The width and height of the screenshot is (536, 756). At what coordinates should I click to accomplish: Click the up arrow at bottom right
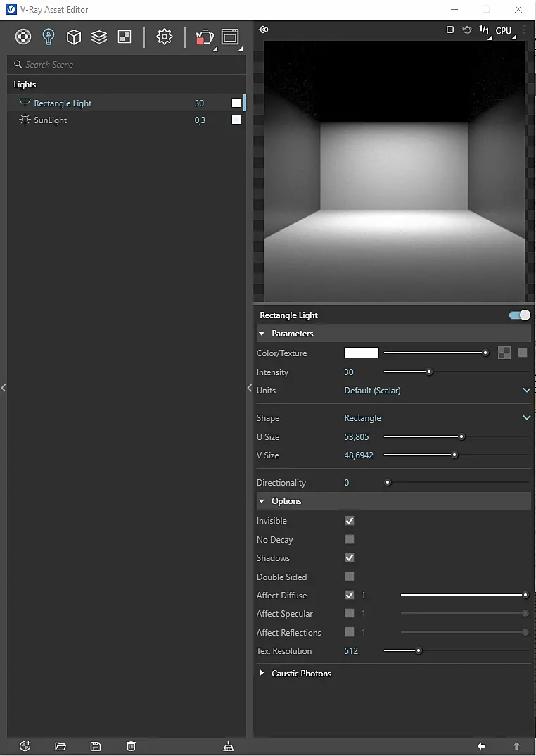pyautogui.click(x=516, y=746)
